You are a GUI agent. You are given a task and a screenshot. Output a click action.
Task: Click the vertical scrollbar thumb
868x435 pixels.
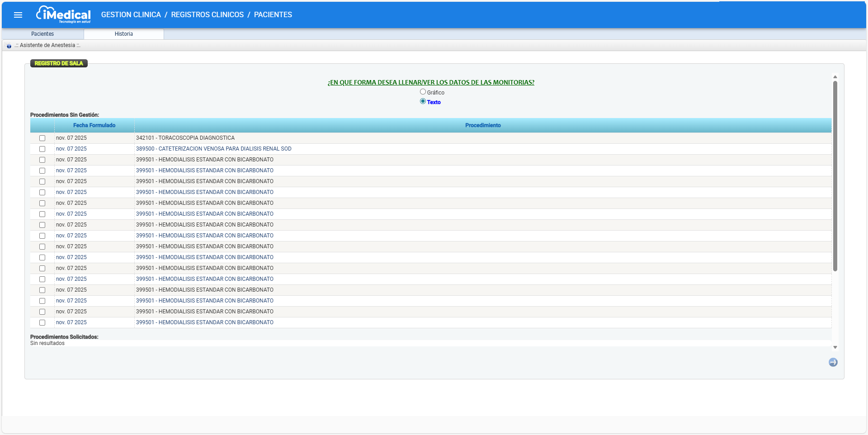tap(835, 176)
